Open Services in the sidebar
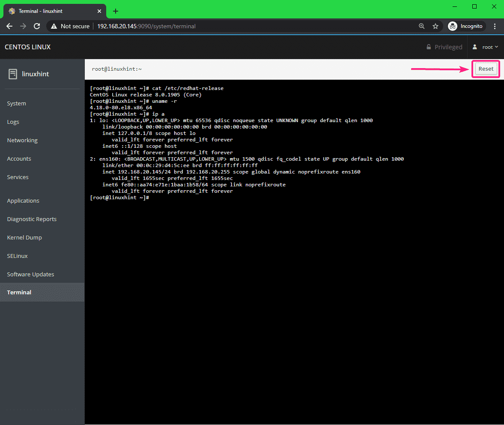Viewport: 504px width, 425px height. [x=18, y=177]
